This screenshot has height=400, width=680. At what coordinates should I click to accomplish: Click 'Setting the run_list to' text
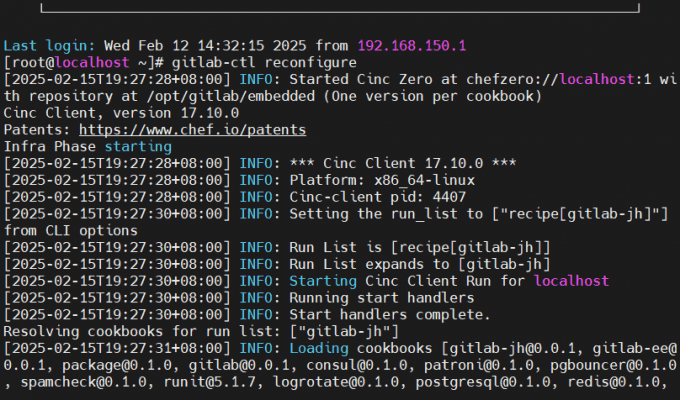pos(386,214)
